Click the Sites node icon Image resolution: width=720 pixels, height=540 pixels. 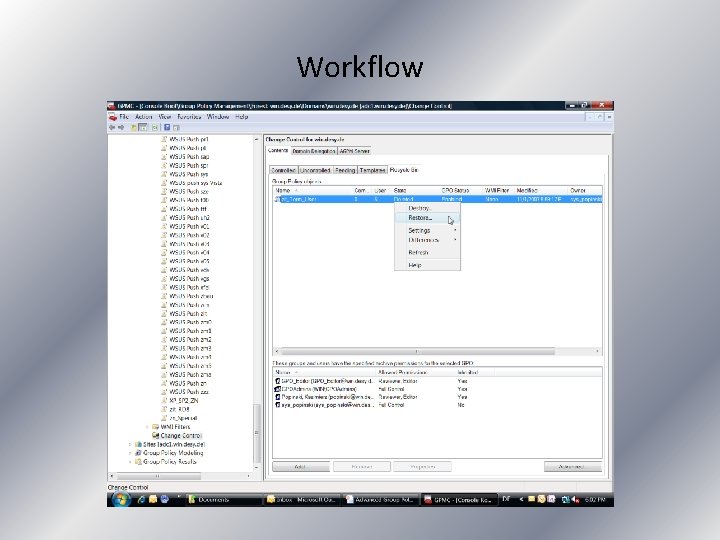tap(138, 444)
